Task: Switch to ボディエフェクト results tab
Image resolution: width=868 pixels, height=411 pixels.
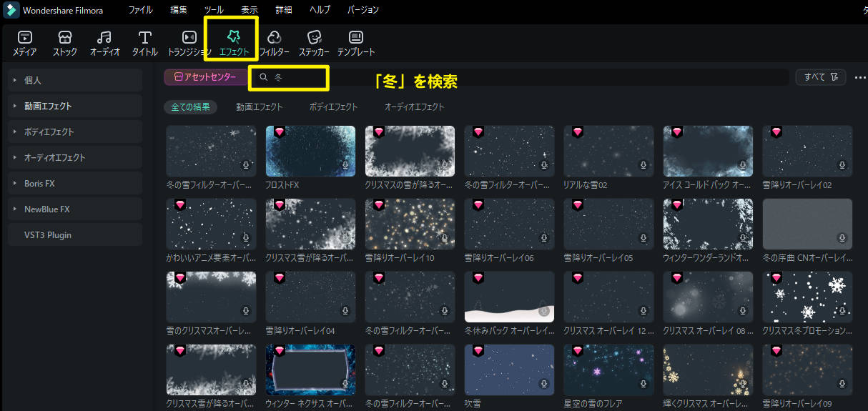Action: pyautogui.click(x=333, y=107)
